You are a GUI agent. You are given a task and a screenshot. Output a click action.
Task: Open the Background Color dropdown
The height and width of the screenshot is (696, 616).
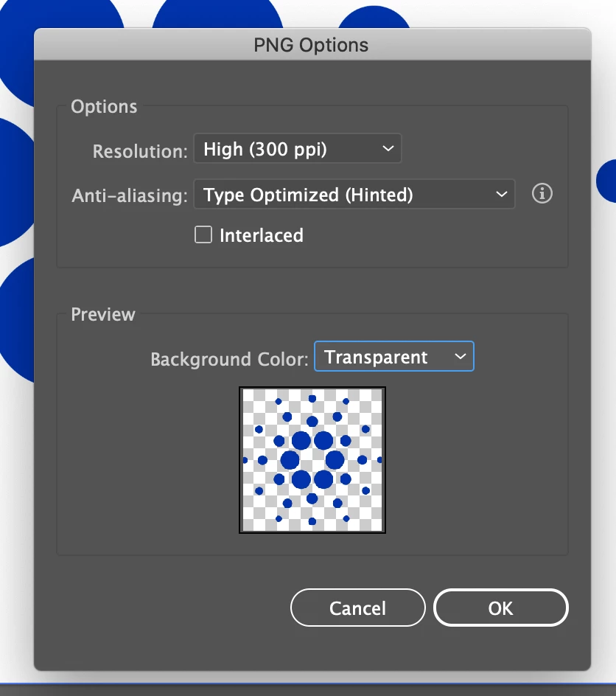coord(393,356)
